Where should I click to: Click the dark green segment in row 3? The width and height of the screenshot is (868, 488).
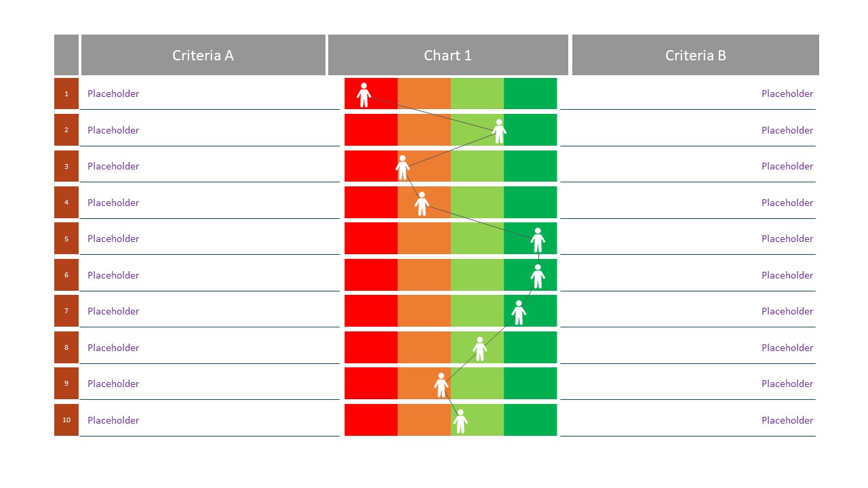click(530, 166)
